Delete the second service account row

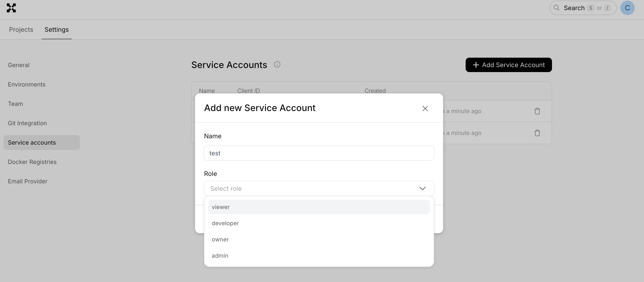coord(537,133)
